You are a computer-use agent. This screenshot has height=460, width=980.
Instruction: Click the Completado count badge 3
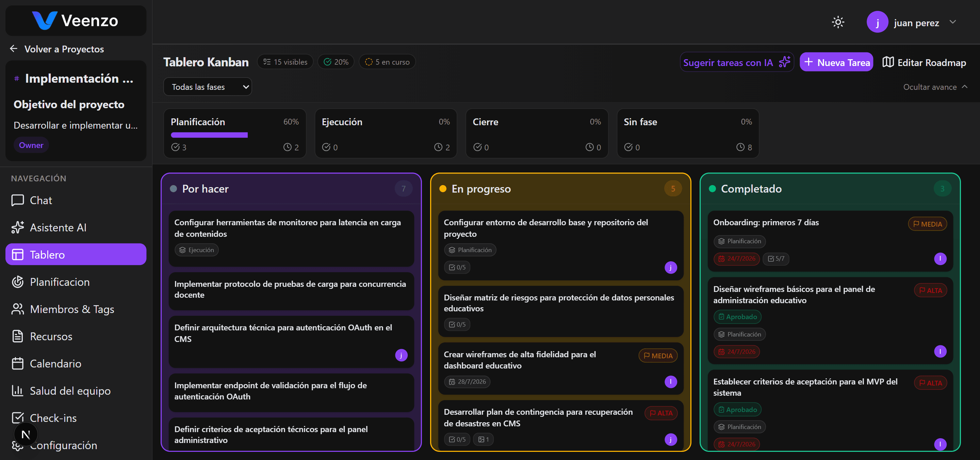pyautogui.click(x=942, y=188)
